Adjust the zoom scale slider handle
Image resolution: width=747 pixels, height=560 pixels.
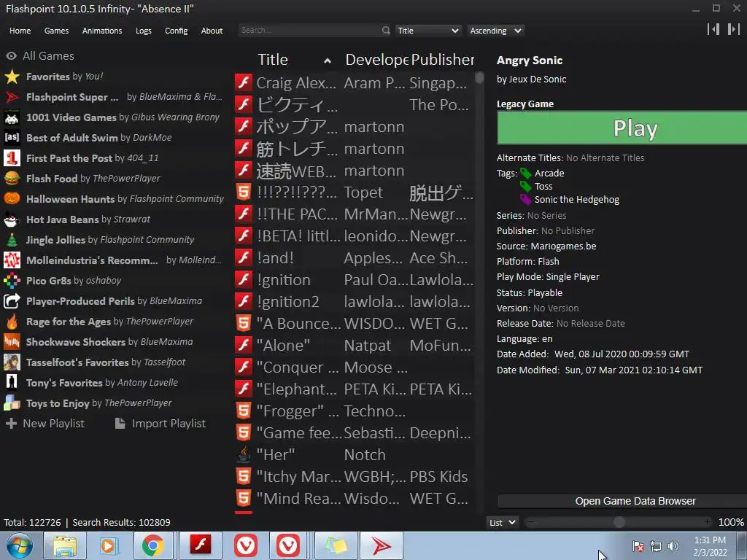(x=619, y=522)
